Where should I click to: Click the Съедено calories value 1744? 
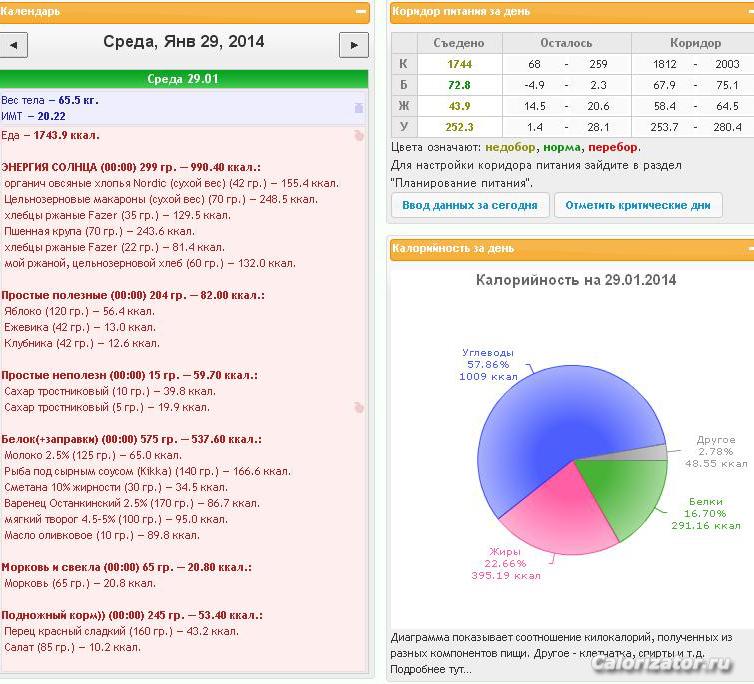(460, 64)
